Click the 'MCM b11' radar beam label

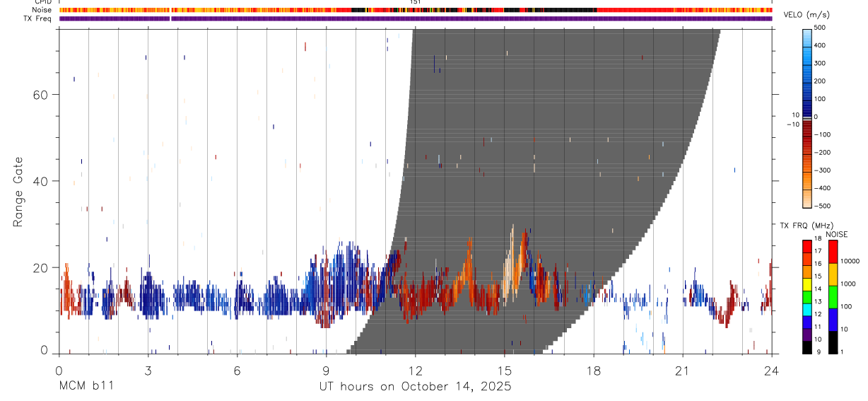(x=86, y=386)
